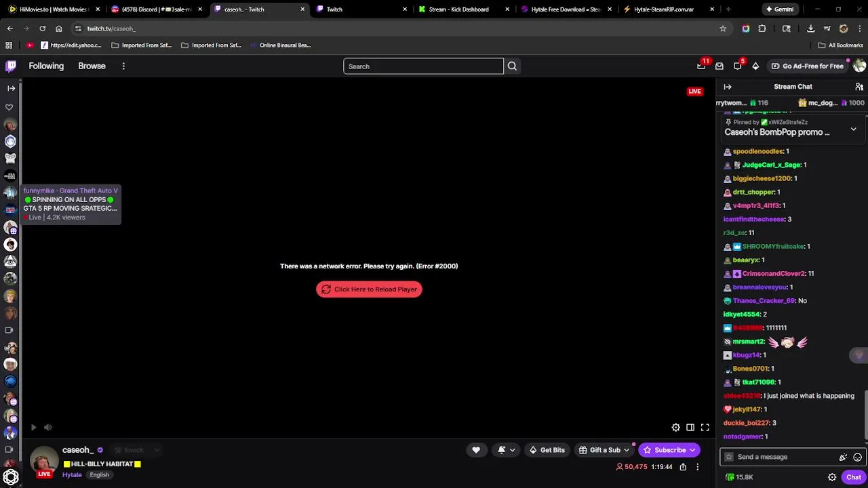Screen dimensions: 868x488
Task: Open Chrome media controls icon
Action: 827,28
